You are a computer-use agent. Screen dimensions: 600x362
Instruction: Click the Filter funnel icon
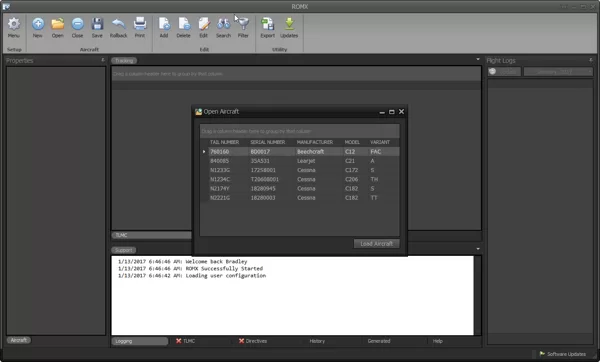tap(243, 24)
